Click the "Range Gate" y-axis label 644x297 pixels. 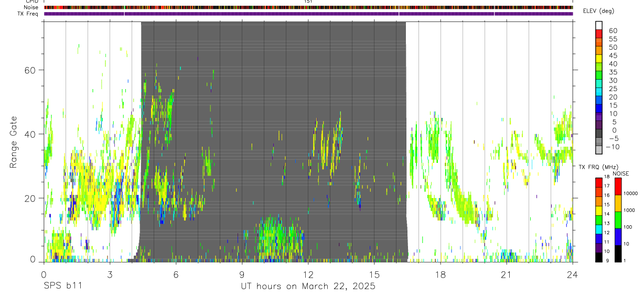(14, 142)
